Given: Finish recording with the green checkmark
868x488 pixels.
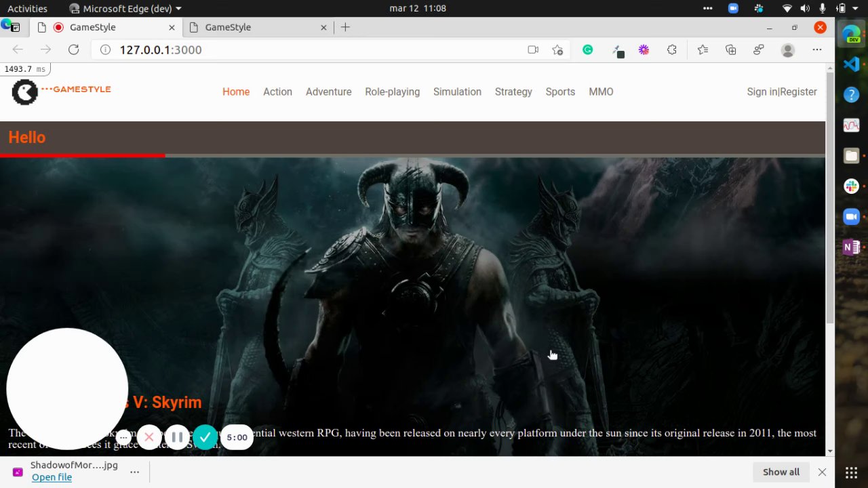Looking at the screenshot, I should (x=205, y=437).
